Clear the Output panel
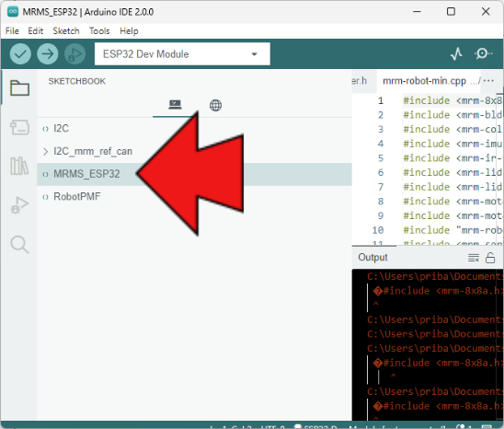This screenshot has height=429, width=504. pyautogui.click(x=474, y=258)
